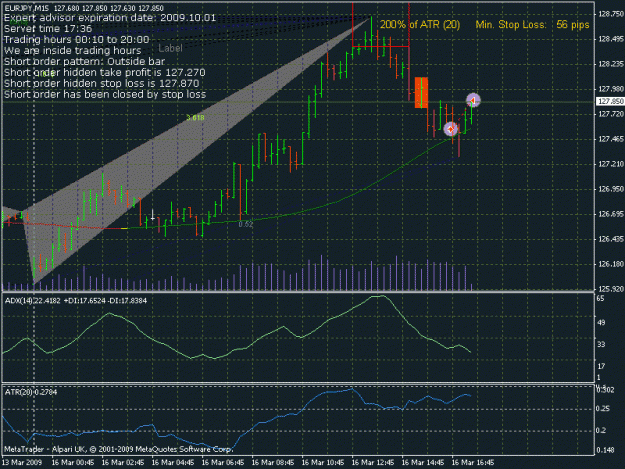Click the hidden stop loss 127.870 line
This screenshot has height=469, width=625.
point(102,83)
